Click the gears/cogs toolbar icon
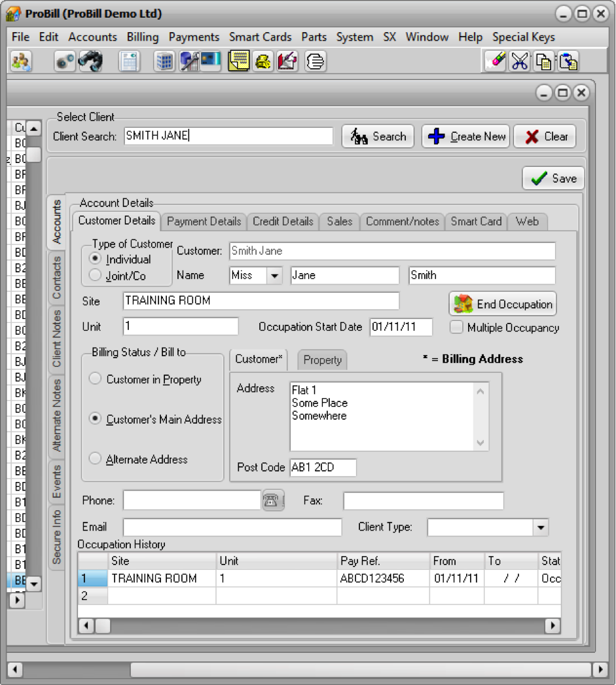 65,61
